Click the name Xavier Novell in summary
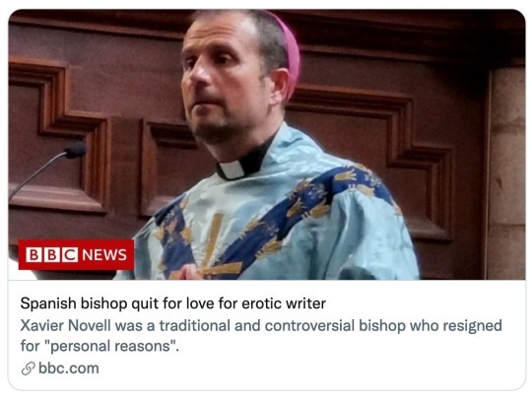 coord(65,325)
